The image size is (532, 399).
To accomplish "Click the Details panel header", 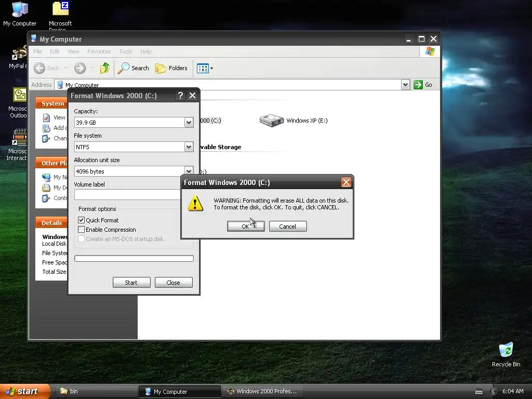I will [x=51, y=222].
